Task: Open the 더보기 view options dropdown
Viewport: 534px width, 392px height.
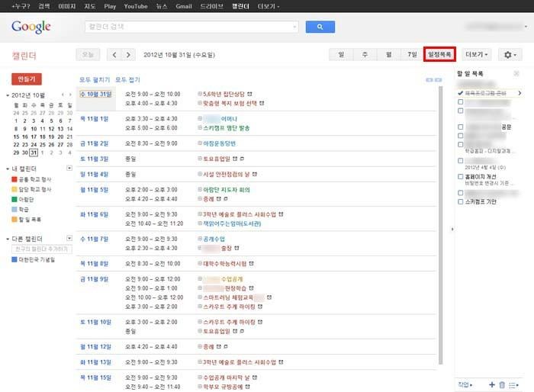Action: (x=477, y=54)
